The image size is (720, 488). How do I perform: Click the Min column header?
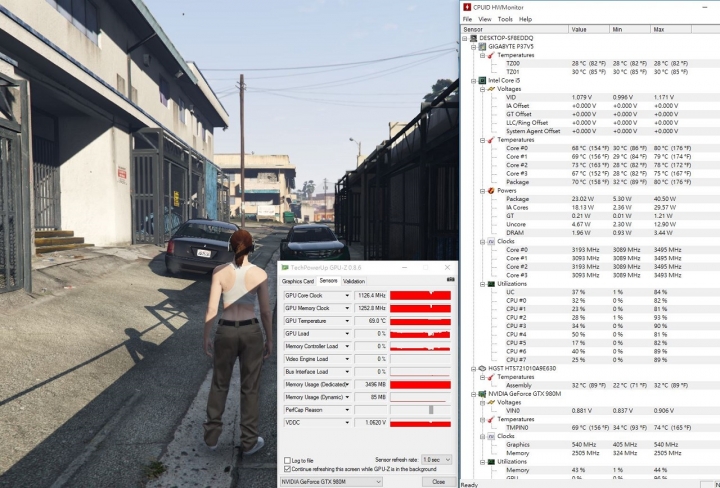pos(630,29)
